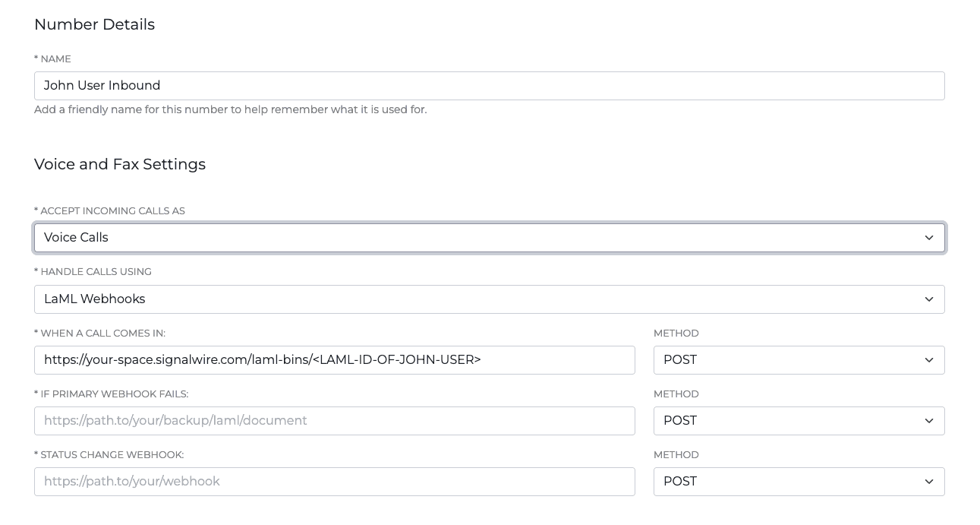Viewport: 980px width, 525px height.
Task: Click the Status Change Webhook label
Action: click(109, 454)
